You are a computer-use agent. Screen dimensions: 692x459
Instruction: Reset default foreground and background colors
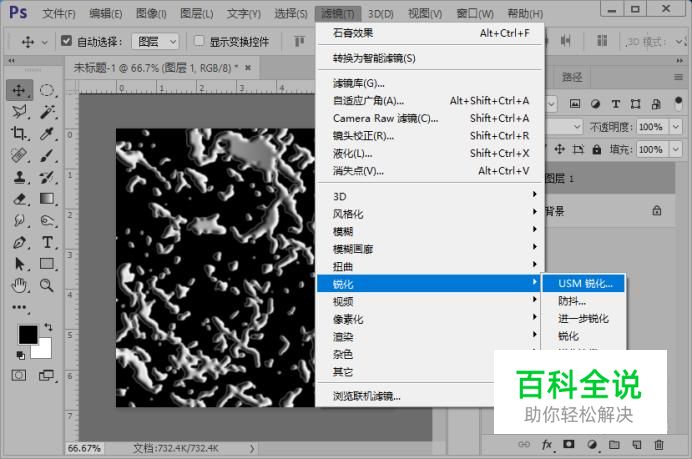(x=20, y=355)
